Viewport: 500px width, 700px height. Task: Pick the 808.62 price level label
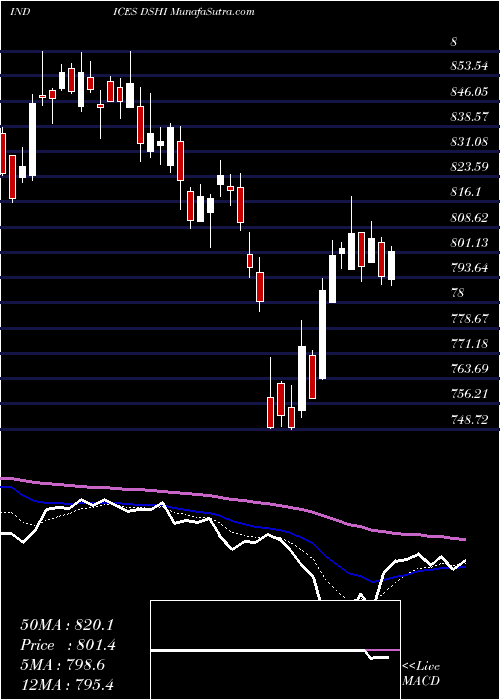point(469,218)
